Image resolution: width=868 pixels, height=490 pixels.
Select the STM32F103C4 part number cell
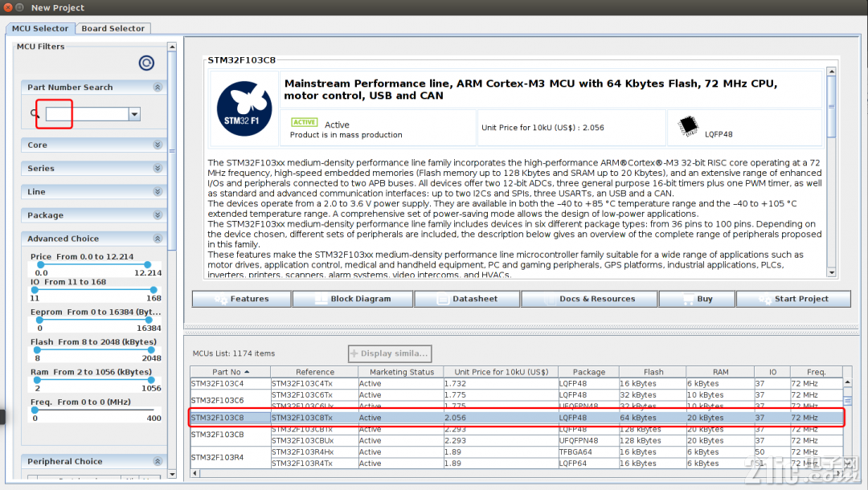click(x=231, y=383)
